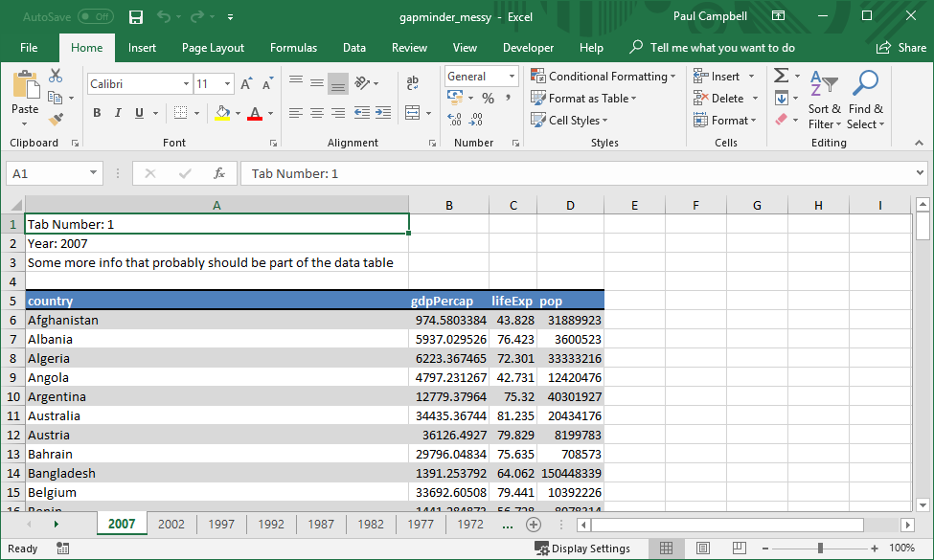Toggle Top Align
The width and height of the screenshot is (934, 560).
pyautogui.click(x=295, y=82)
